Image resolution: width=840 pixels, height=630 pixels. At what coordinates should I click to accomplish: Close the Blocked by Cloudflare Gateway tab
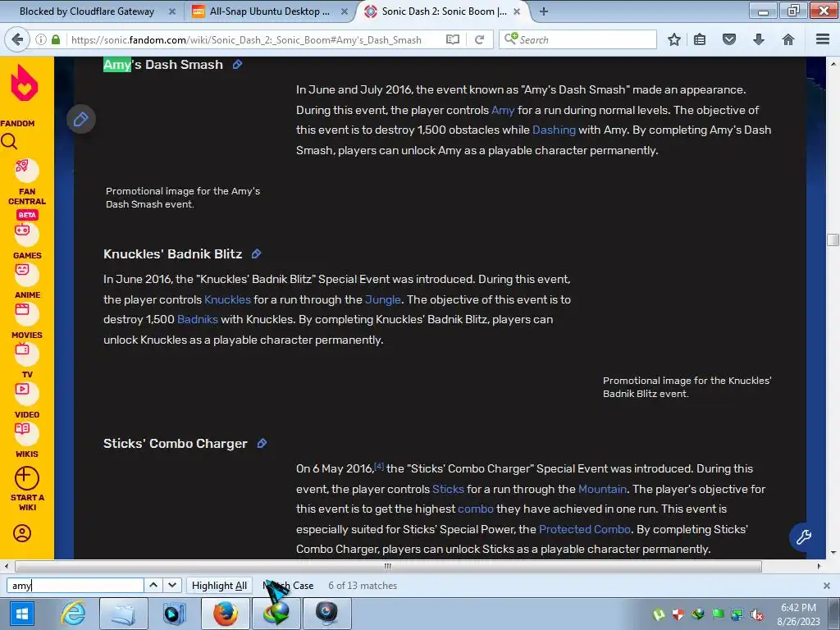(172, 11)
